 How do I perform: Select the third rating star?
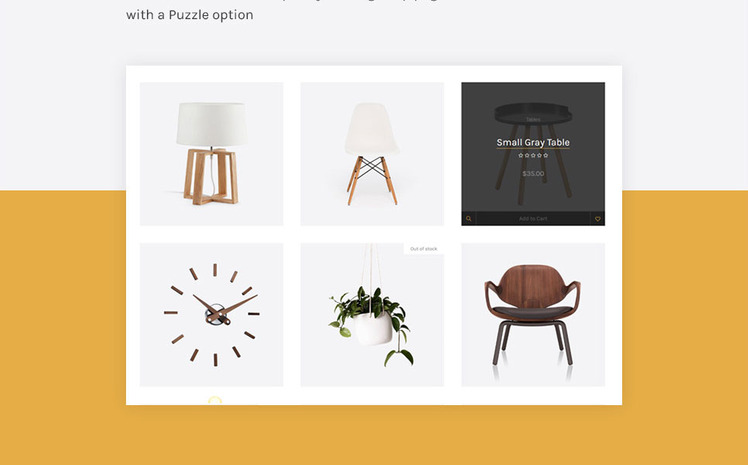533,155
